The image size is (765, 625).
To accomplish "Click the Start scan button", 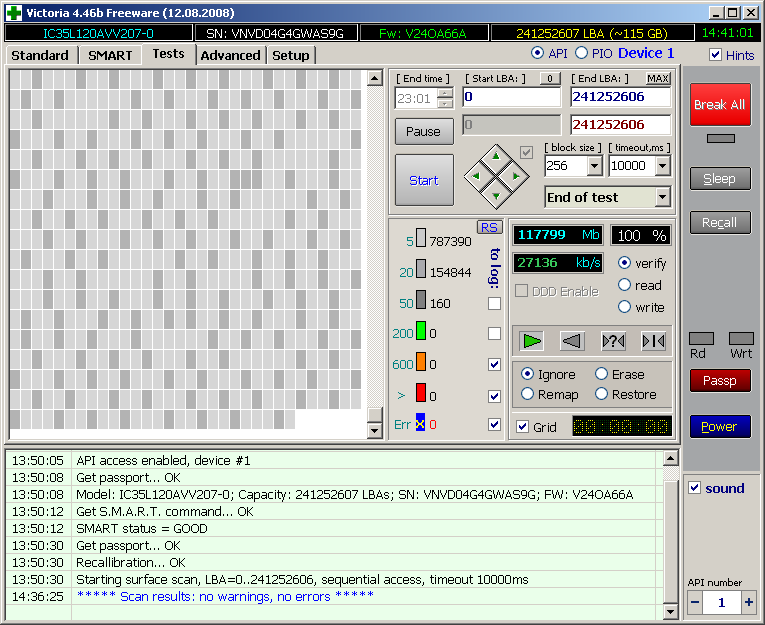I will (x=423, y=180).
